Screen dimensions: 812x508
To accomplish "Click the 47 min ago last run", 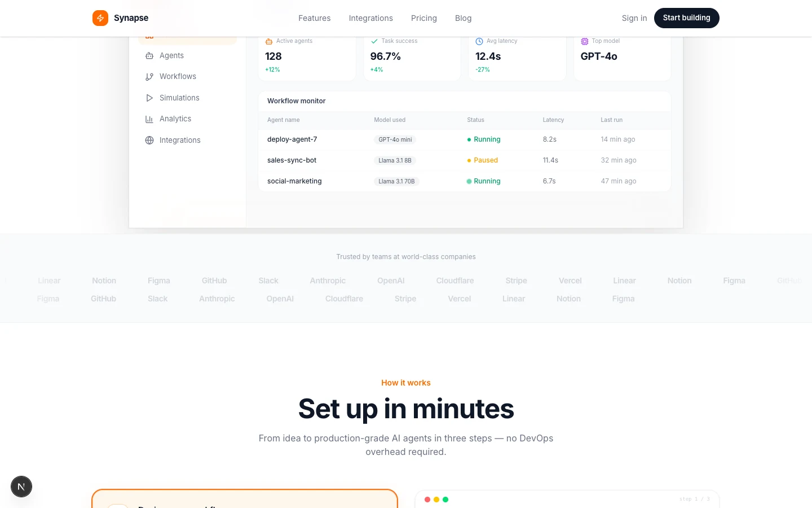I will 619,181.
